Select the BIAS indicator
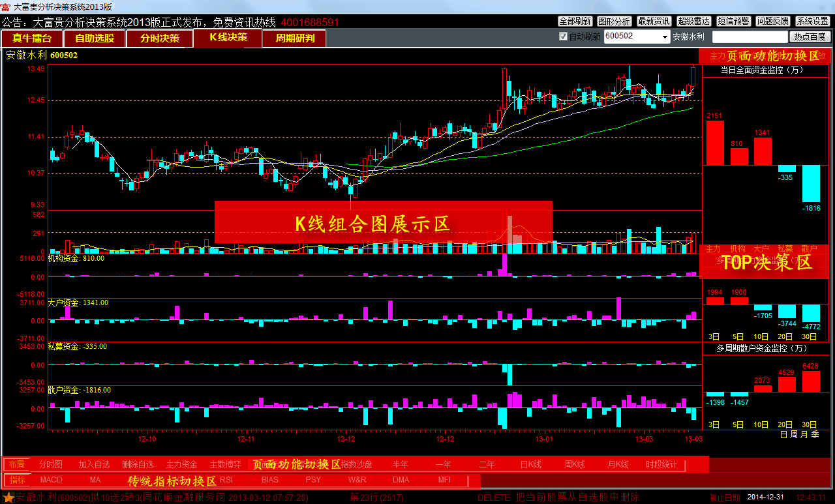 tap(270, 480)
